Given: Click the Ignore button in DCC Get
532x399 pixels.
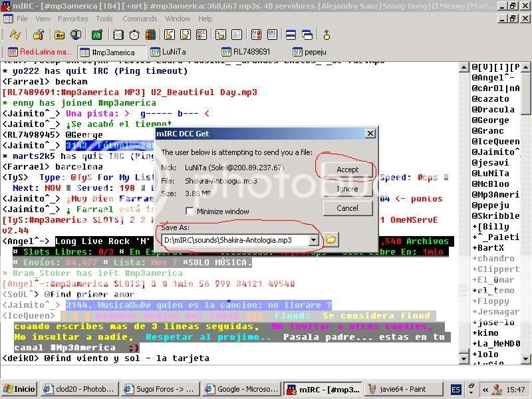Looking at the screenshot, I should 347,189.
